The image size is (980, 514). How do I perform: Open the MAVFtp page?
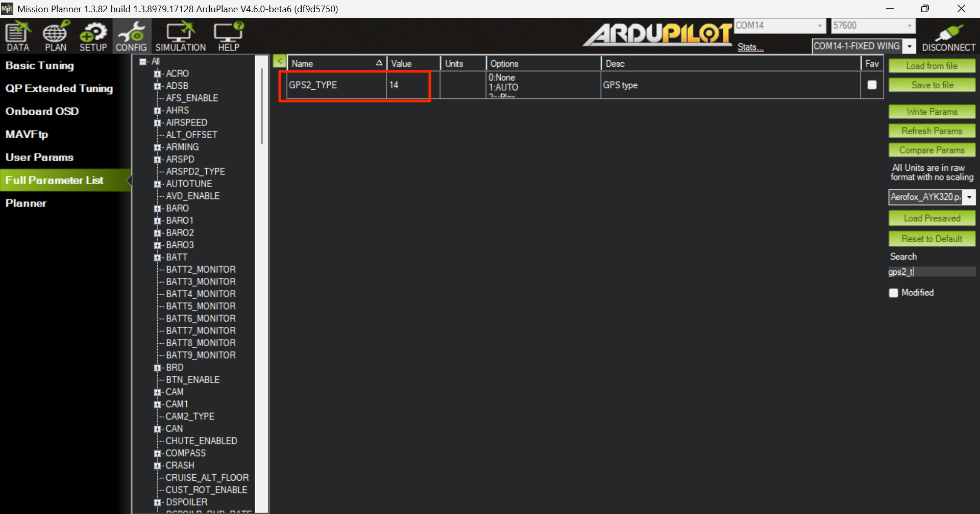coord(27,134)
